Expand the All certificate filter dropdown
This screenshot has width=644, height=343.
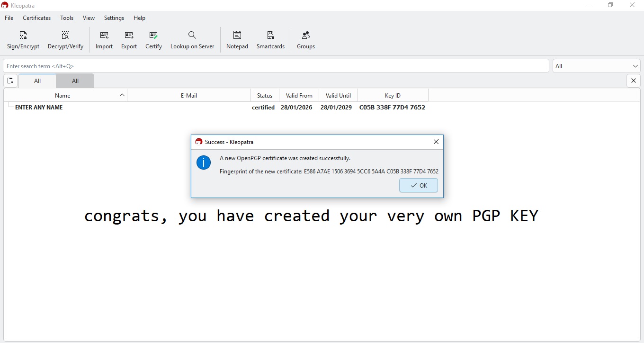coord(597,66)
